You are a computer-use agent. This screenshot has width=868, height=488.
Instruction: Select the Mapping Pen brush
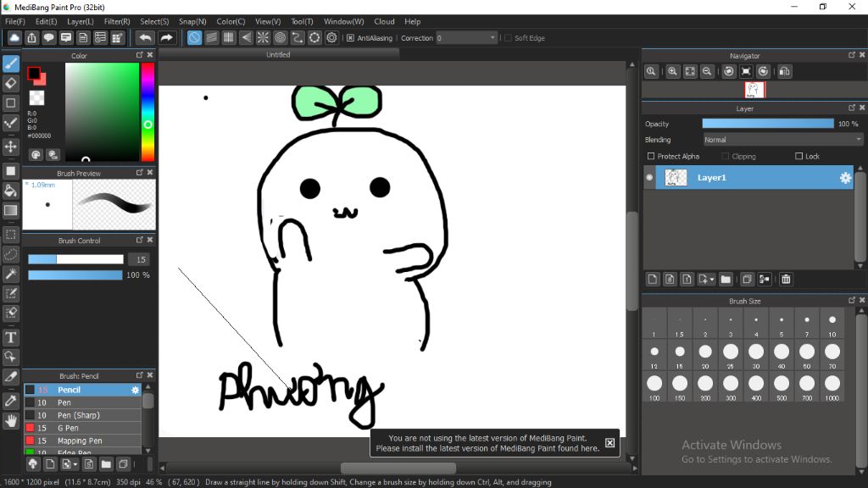[x=82, y=441]
